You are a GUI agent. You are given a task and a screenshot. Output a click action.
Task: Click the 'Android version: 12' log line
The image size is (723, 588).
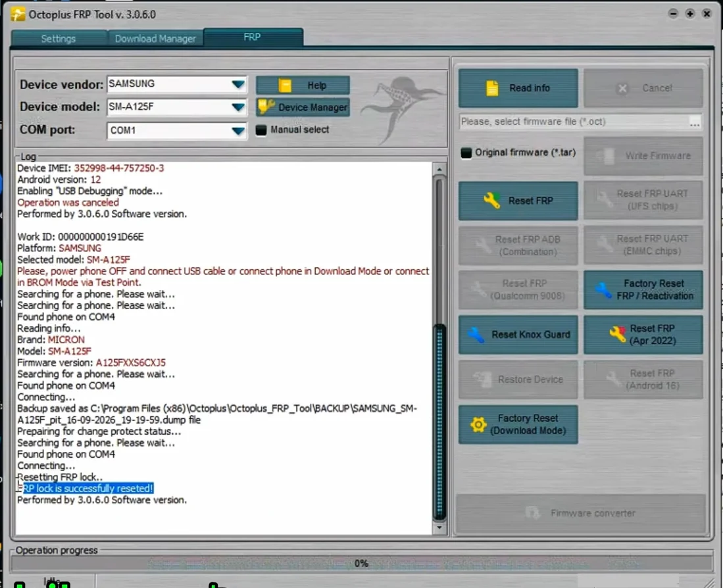click(x=59, y=180)
